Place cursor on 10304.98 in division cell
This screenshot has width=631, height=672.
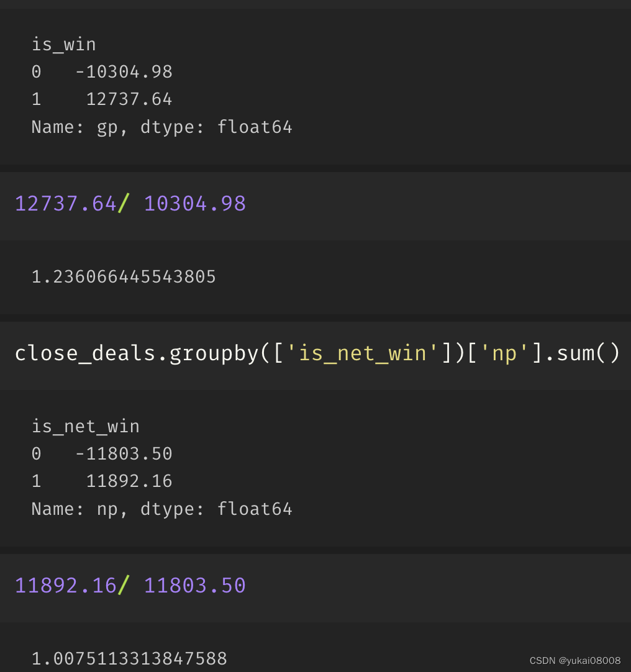tap(195, 204)
